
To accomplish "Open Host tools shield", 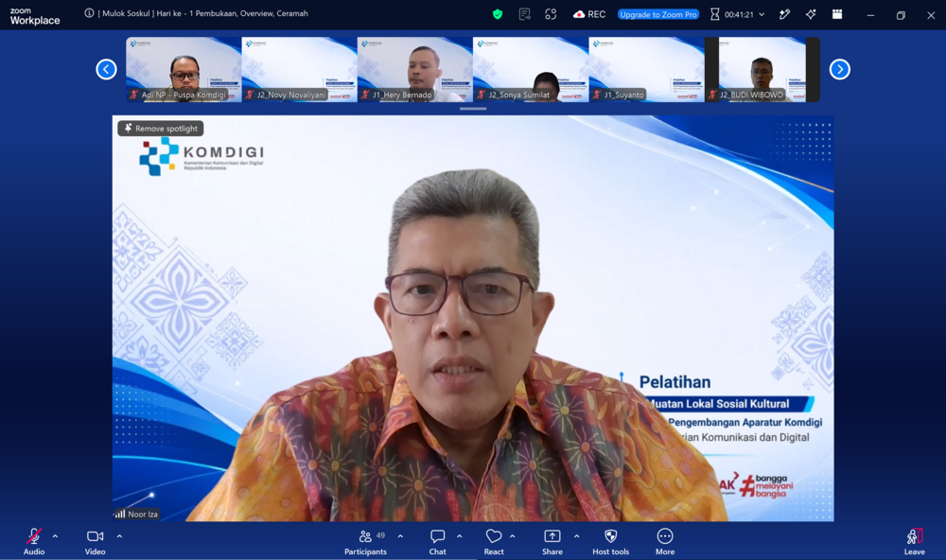I will tap(610, 542).
